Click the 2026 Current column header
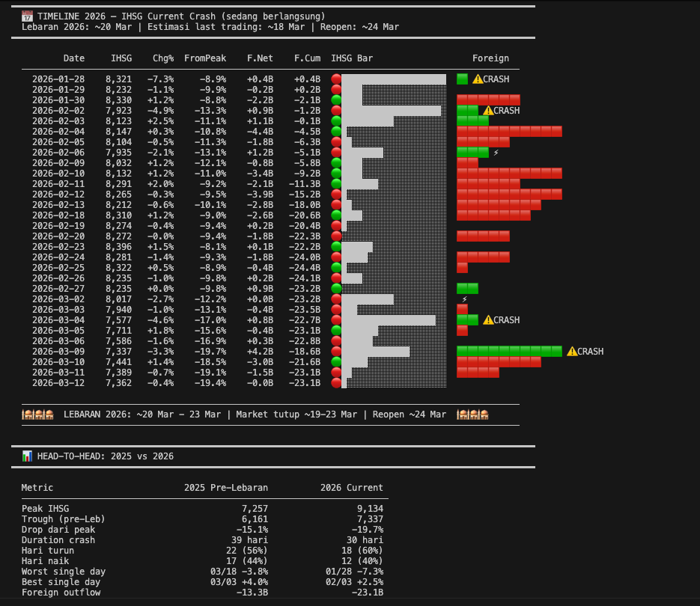700x606 pixels. (x=351, y=488)
